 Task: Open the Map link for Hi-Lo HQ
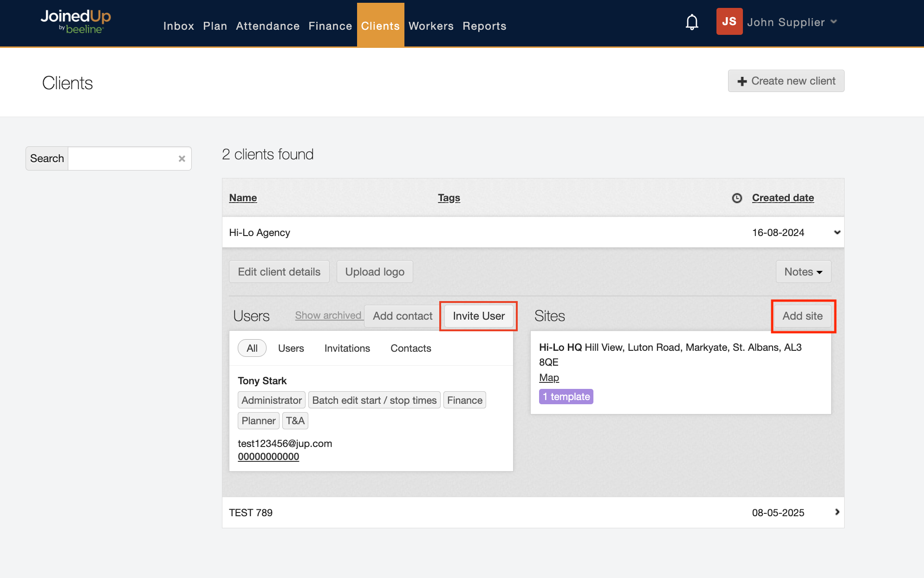point(549,378)
